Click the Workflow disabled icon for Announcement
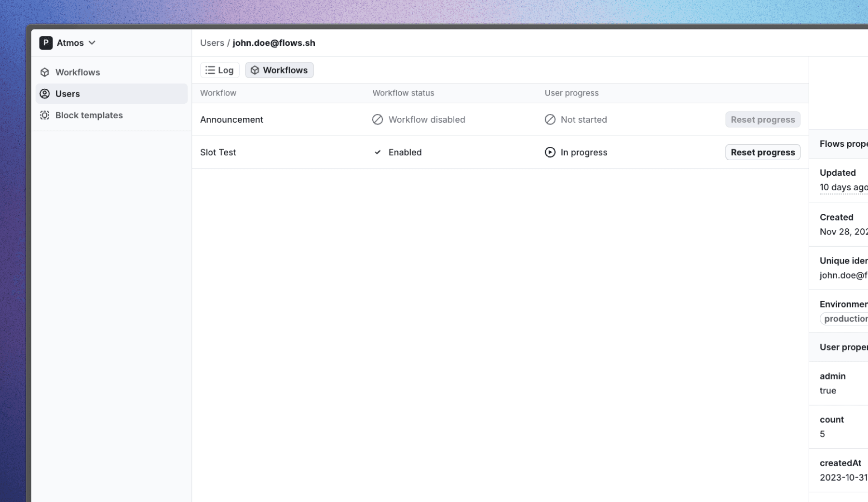 click(377, 119)
